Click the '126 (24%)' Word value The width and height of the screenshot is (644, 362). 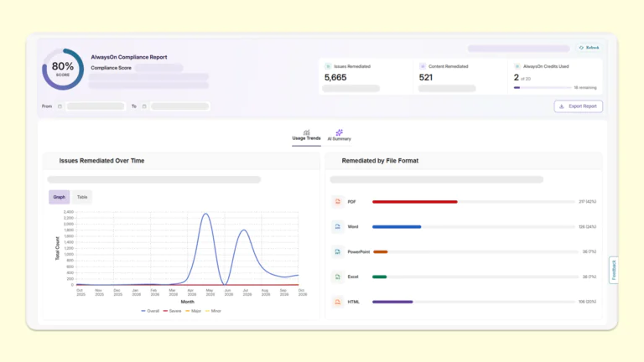(587, 226)
